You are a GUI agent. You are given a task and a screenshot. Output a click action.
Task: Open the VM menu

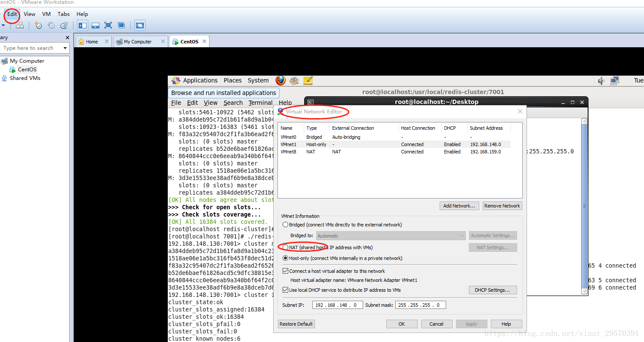coord(46,14)
